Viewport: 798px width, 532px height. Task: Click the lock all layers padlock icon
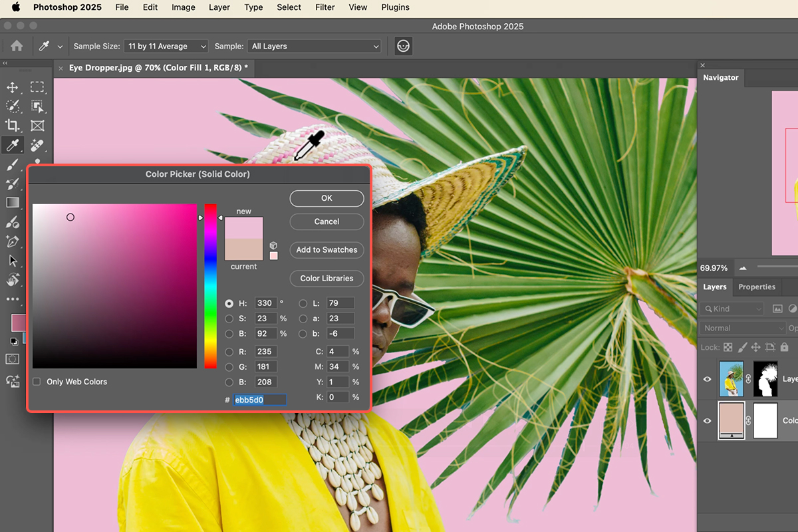[x=785, y=347]
